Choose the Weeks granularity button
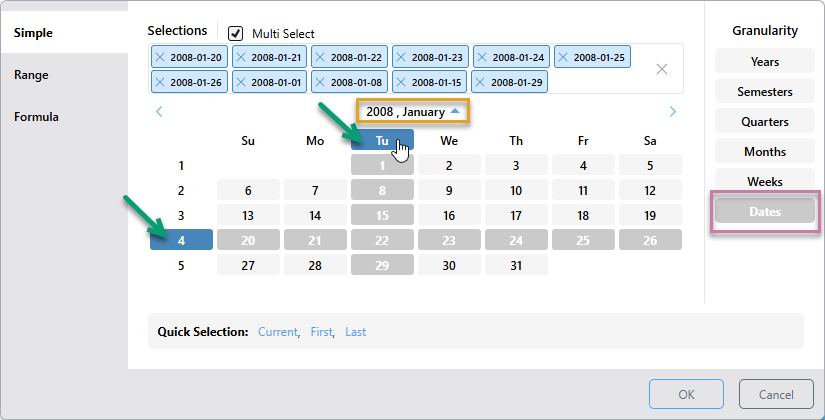The image size is (825, 420). [x=764, y=182]
